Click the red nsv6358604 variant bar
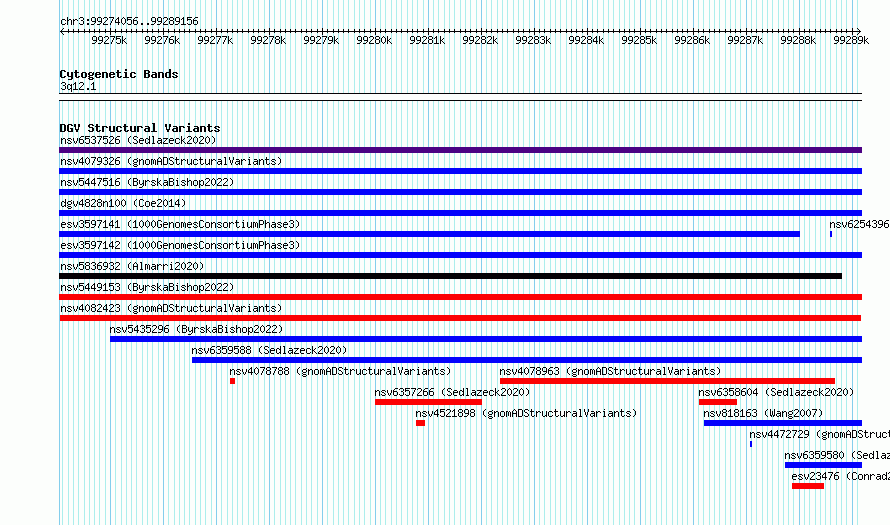The height and width of the screenshot is (525, 890). [718, 402]
